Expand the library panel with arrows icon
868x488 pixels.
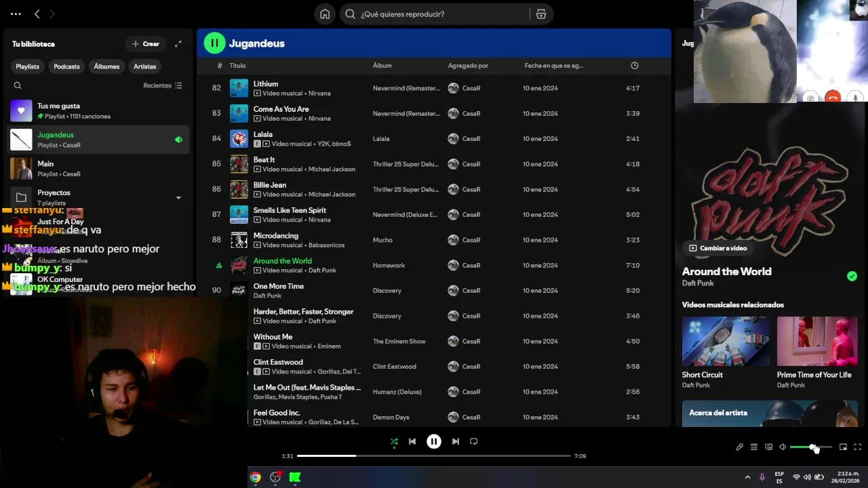(x=178, y=44)
